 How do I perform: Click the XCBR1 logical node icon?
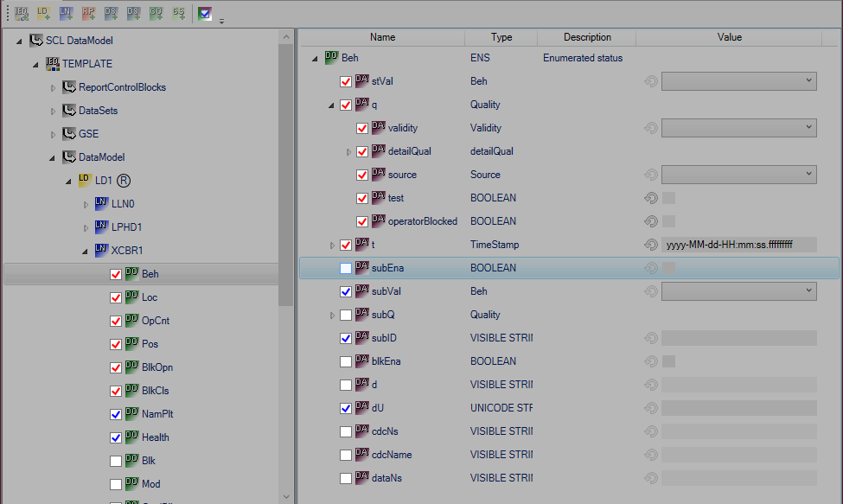101,250
